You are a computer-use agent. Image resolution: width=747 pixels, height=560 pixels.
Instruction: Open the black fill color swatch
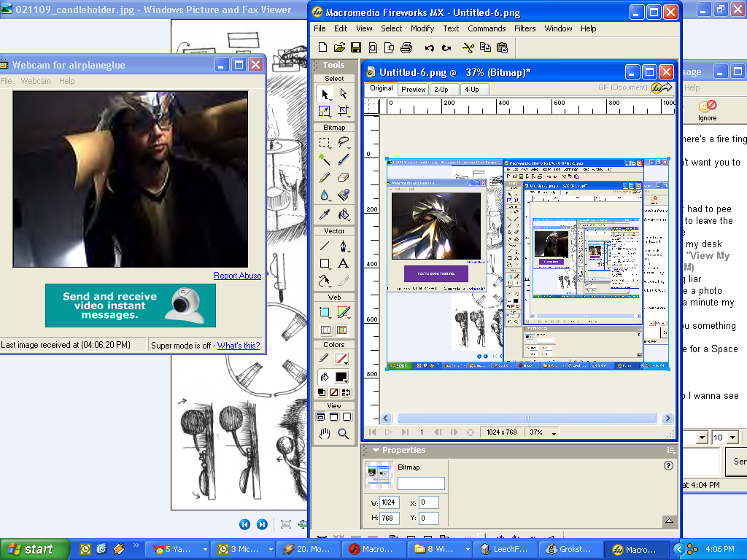(341, 377)
